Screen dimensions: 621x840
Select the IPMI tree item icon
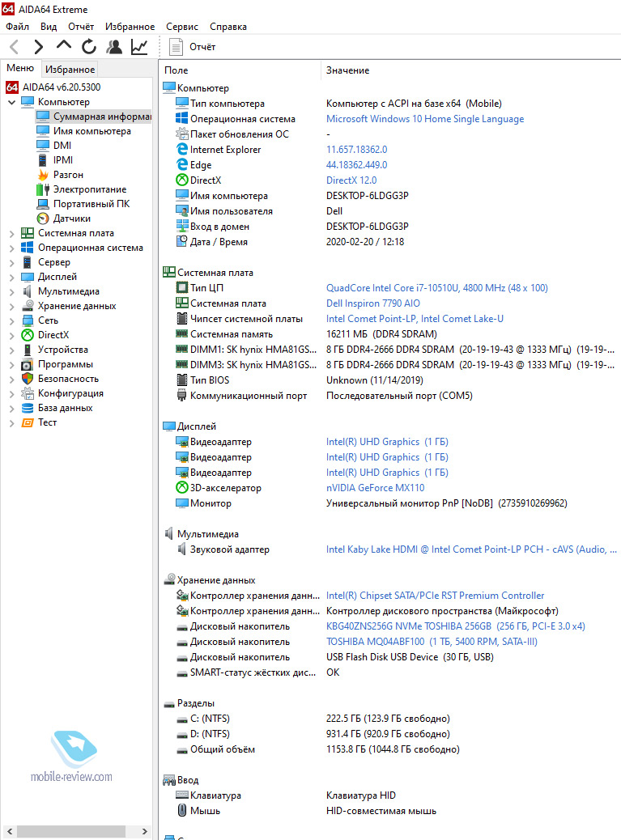coord(43,159)
